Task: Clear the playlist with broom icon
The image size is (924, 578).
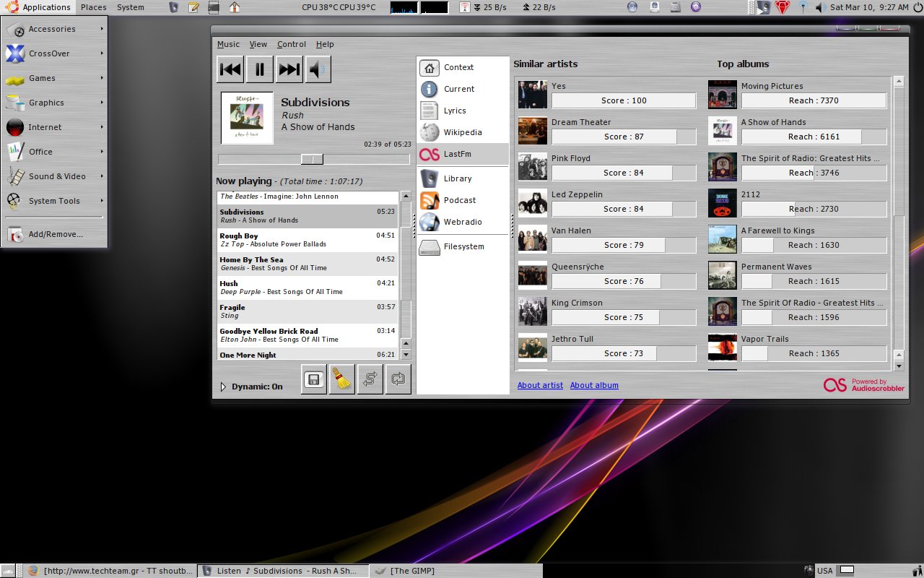Action: [342, 379]
